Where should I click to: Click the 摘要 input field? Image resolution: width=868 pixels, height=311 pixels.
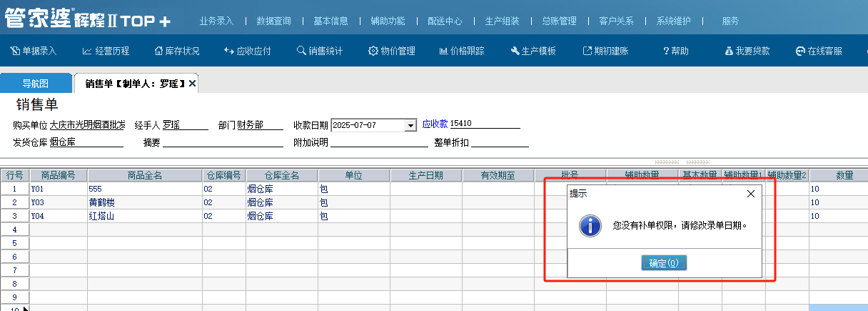click(x=223, y=142)
